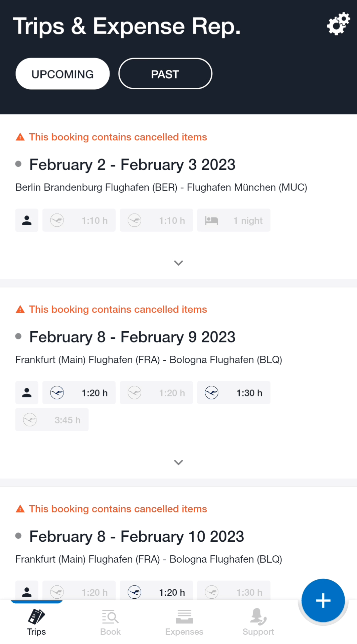Select the greyed 3:45 h flight chip
This screenshot has width=357, height=644.
(x=52, y=420)
